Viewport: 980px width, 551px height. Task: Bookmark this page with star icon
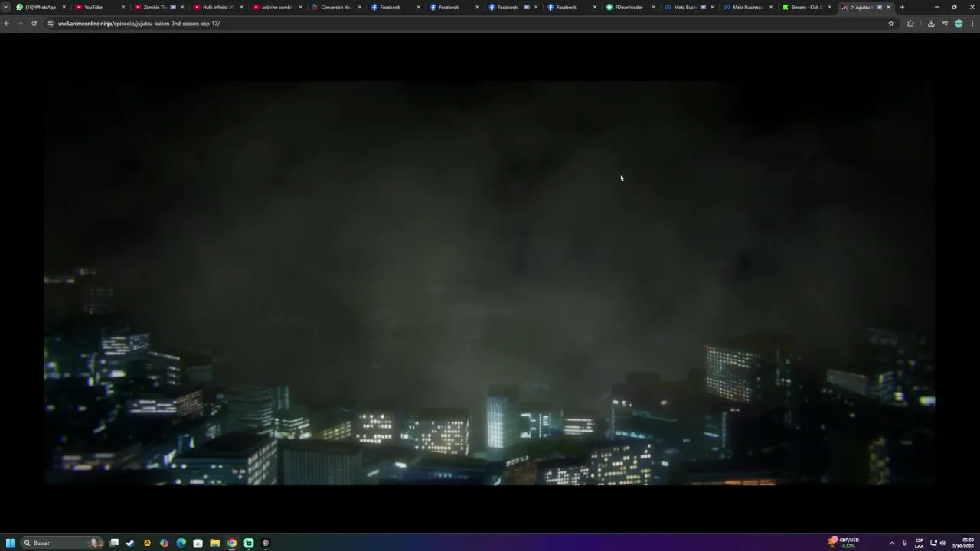pos(891,24)
